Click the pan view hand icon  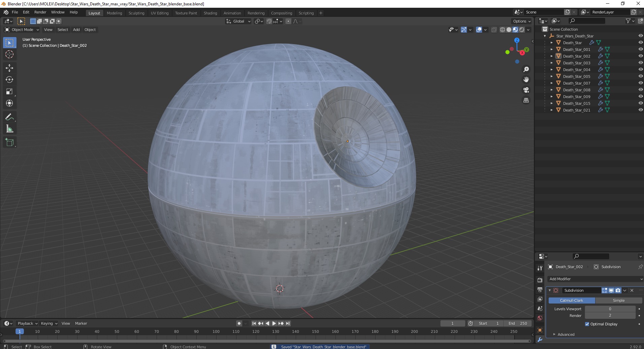(x=526, y=80)
